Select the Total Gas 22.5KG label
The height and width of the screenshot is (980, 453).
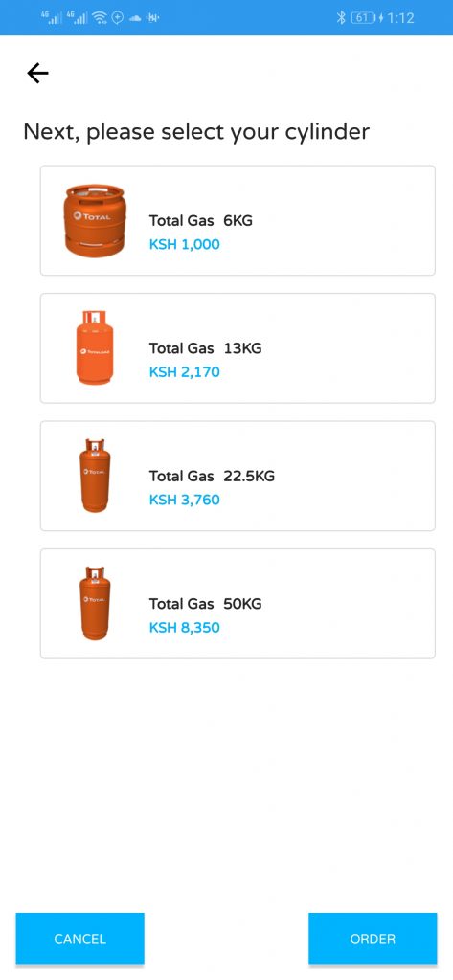[x=212, y=476]
